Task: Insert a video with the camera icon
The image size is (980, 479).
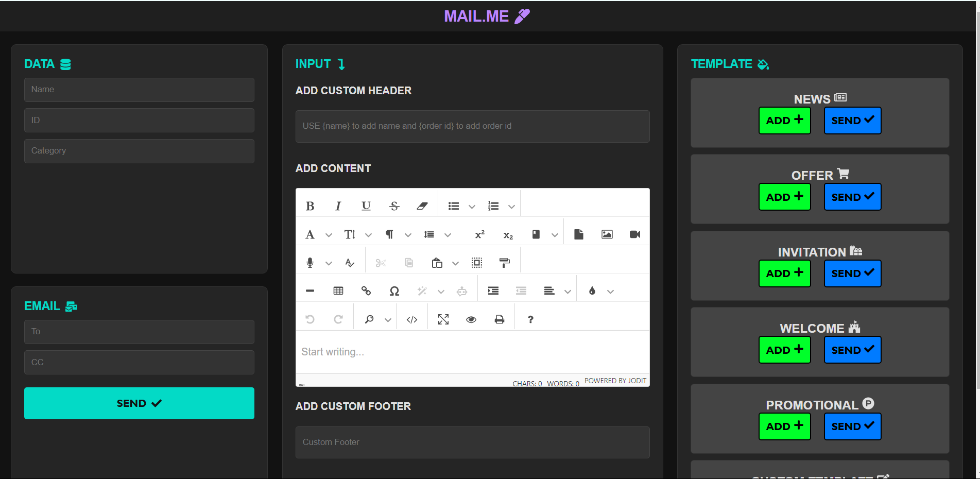Action: click(635, 234)
